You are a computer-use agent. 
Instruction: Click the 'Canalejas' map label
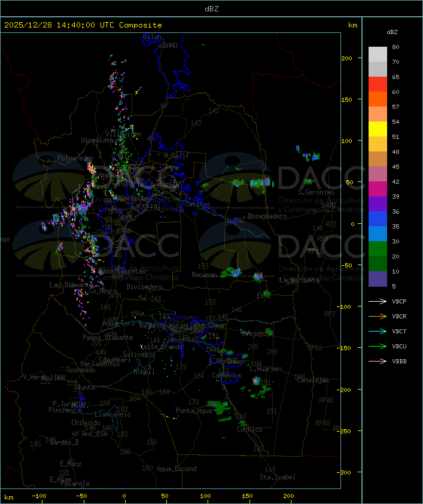point(312,380)
